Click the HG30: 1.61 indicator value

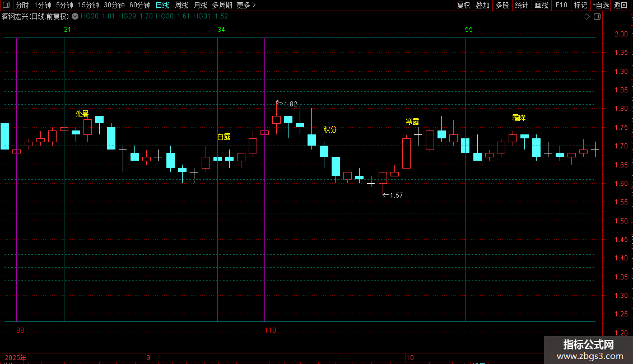click(173, 16)
